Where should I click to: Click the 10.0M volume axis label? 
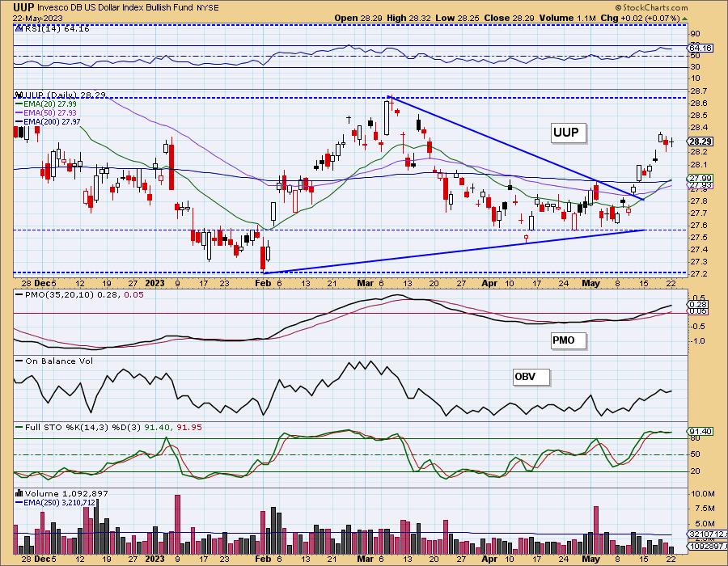(701, 493)
